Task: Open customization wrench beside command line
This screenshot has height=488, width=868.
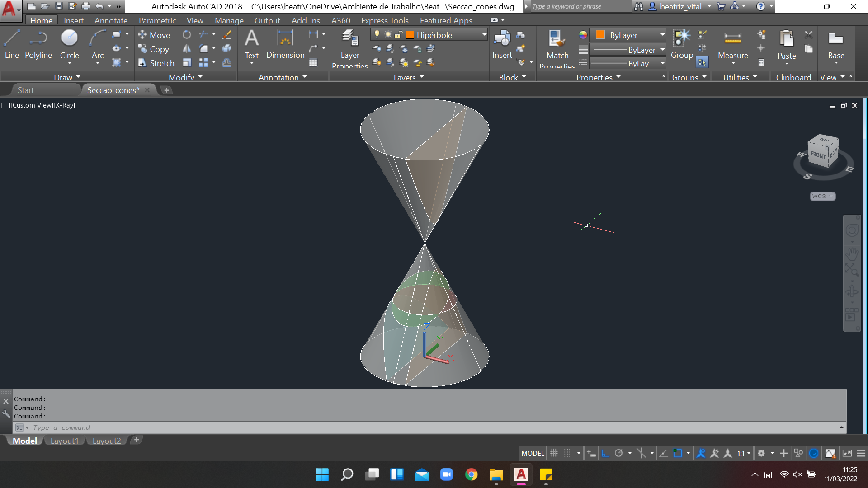Action: (x=6, y=413)
